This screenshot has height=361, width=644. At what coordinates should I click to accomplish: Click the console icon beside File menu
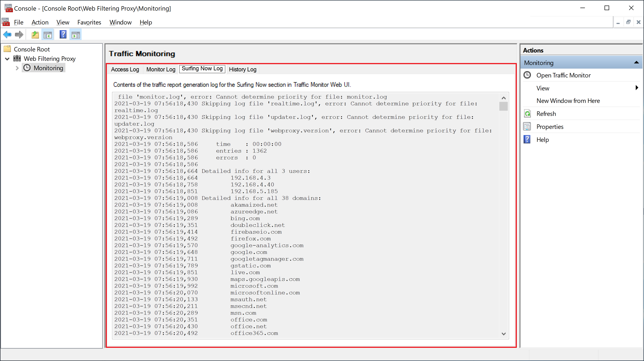click(x=6, y=22)
